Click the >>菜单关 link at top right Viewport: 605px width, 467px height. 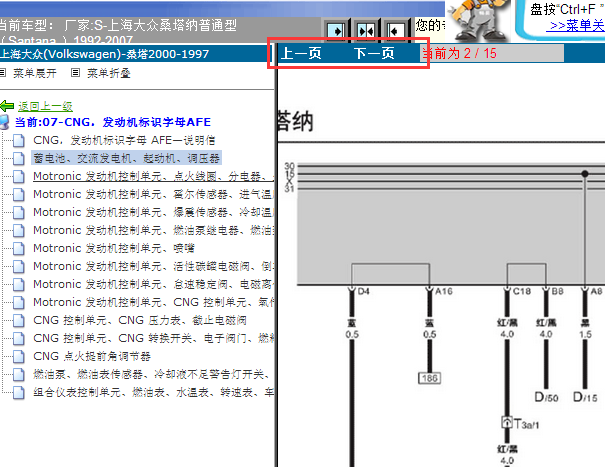(x=577, y=25)
